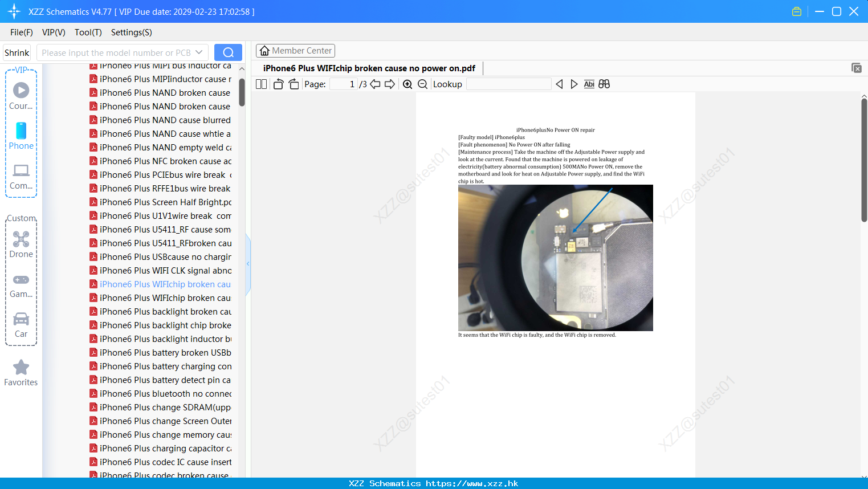868x489 pixels.
Task: Click the Lookup text field
Action: [508, 84]
